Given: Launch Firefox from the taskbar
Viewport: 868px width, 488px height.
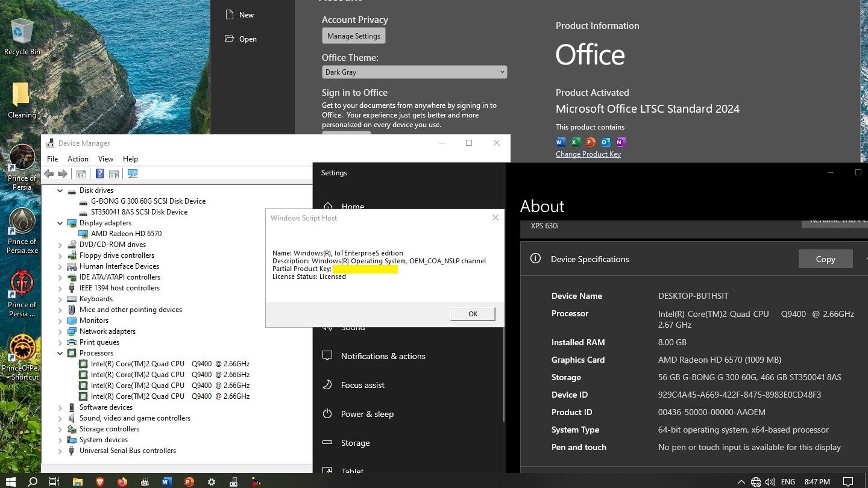Looking at the screenshot, I should (122, 481).
